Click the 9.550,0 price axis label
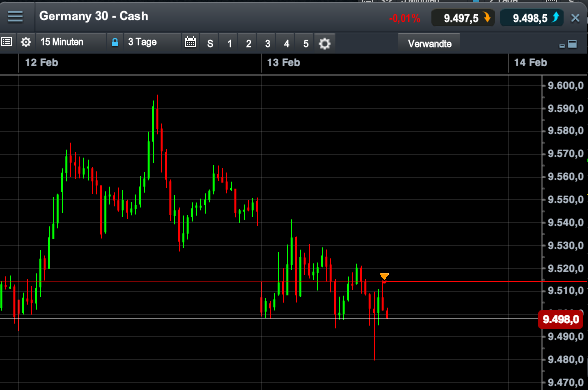This screenshot has width=588, height=390. [566, 200]
